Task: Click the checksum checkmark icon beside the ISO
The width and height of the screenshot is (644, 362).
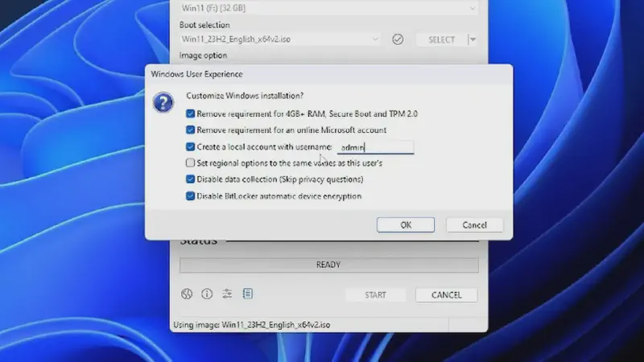Action: click(397, 39)
